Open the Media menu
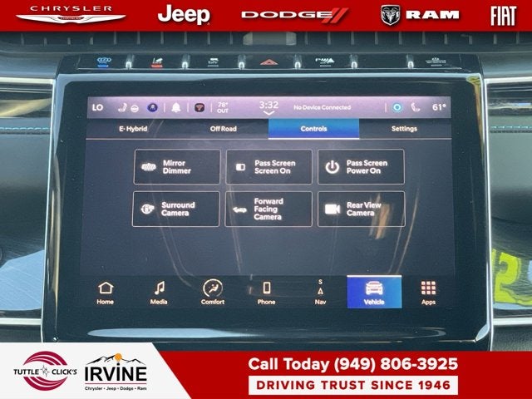The image size is (532, 399). (x=159, y=292)
